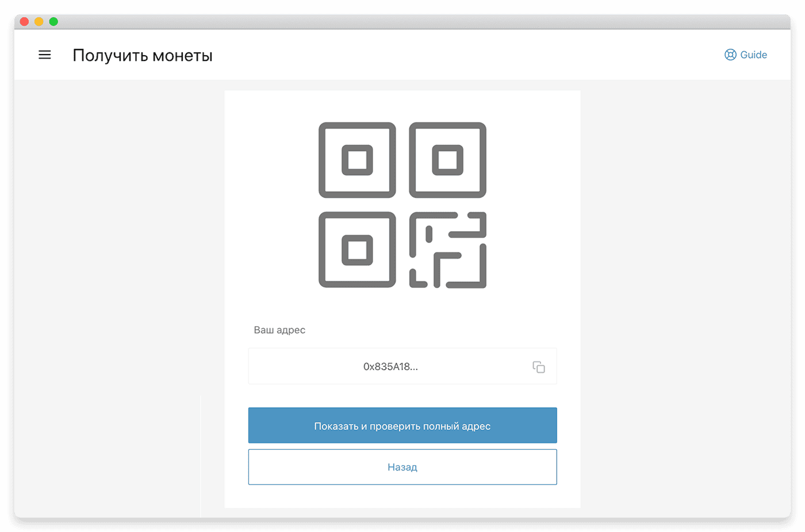Open the Guide link text
The height and width of the screenshot is (532, 805).
click(753, 55)
